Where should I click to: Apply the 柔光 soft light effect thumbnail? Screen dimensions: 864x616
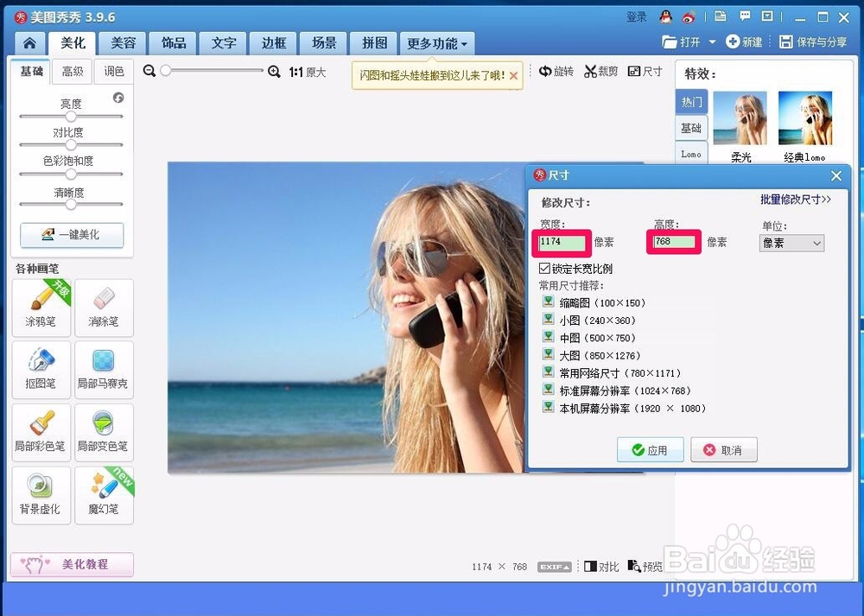click(740, 121)
